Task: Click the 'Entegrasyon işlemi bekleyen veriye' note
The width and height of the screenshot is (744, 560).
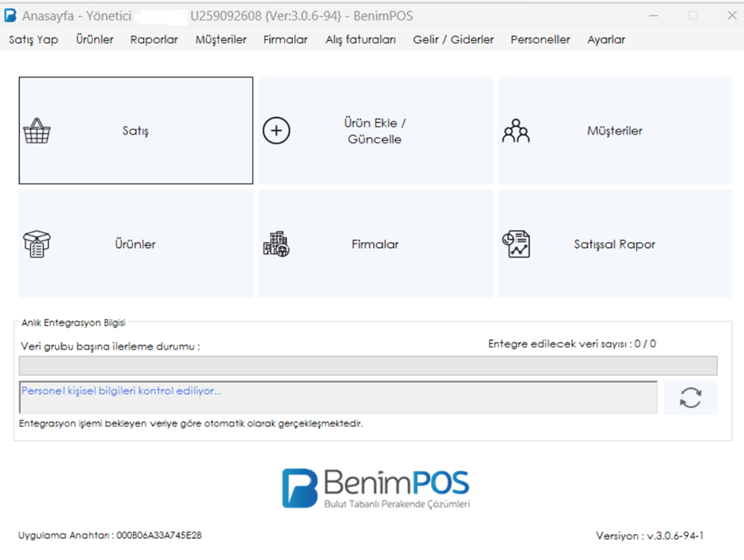Action: pyautogui.click(x=191, y=423)
